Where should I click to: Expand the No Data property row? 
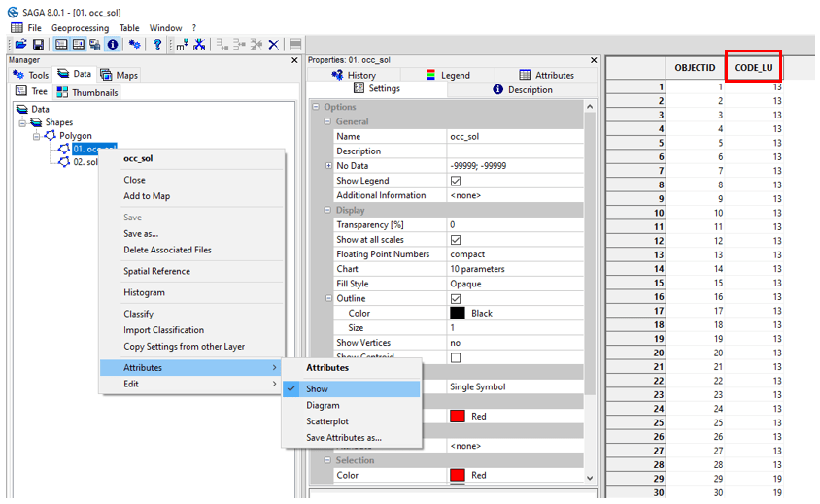(x=328, y=166)
